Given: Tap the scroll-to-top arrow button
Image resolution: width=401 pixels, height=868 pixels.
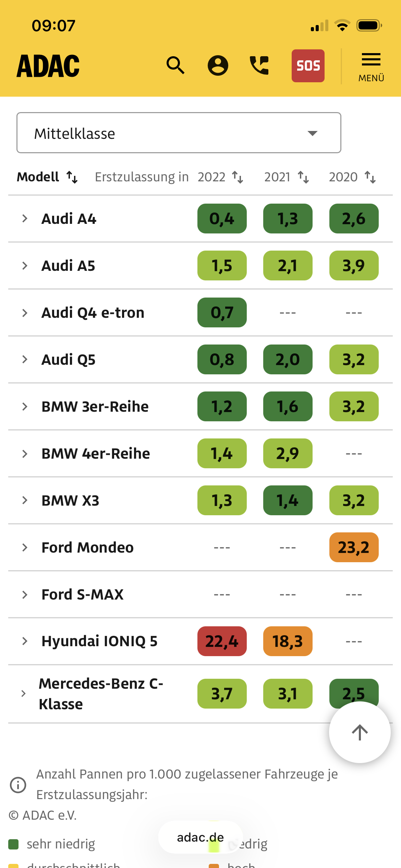Looking at the screenshot, I should tap(360, 732).
